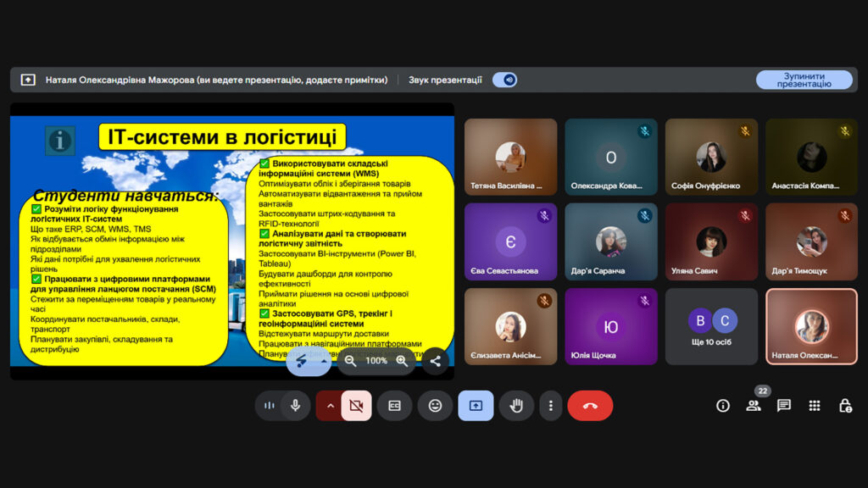The width and height of the screenshot is (868, 488).
Task: Select Тетяна Василівна tile
Action: tap(510, 157)
